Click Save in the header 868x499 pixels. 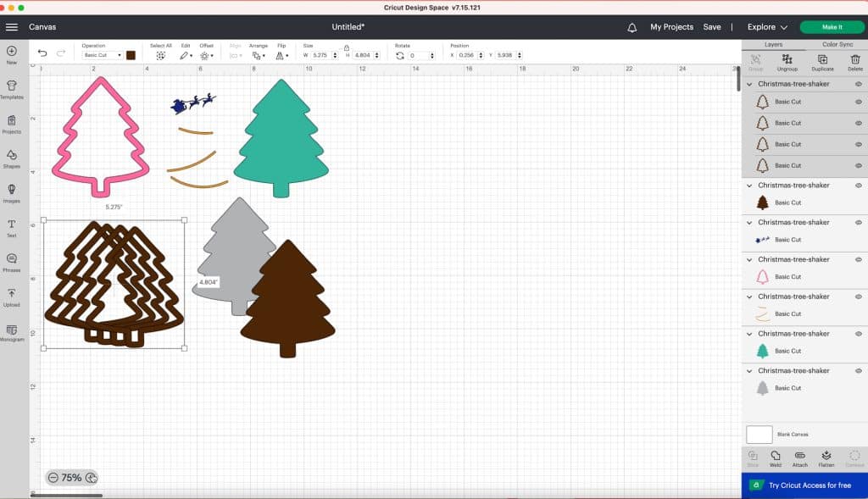pos(712,27)
